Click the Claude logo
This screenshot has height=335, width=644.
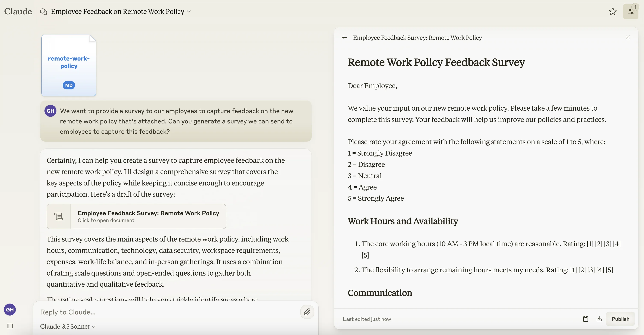coord(18,11)
